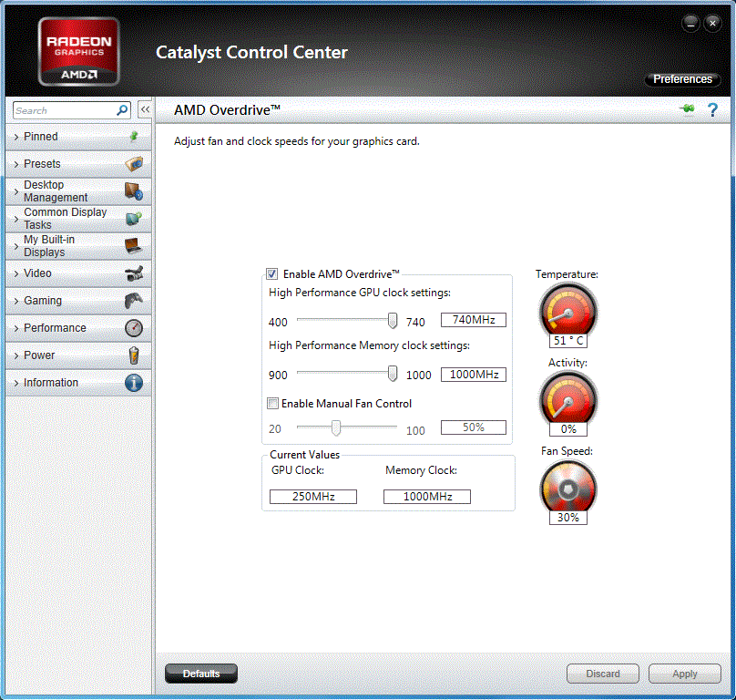Click the Temperature gauge dial
Image resolution: width=736 pixels, height=700 pixels.
(568, 312)
